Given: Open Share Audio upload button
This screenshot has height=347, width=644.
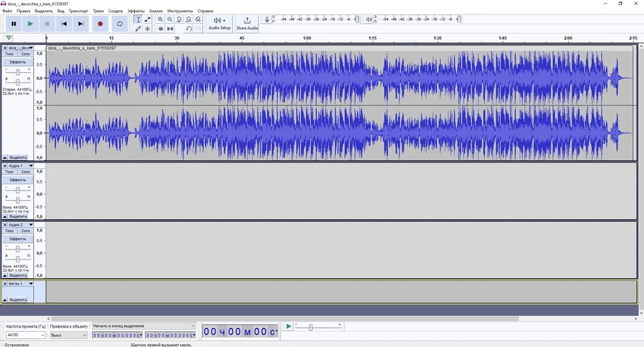Looking at the screenshot, I should (247, 24).
